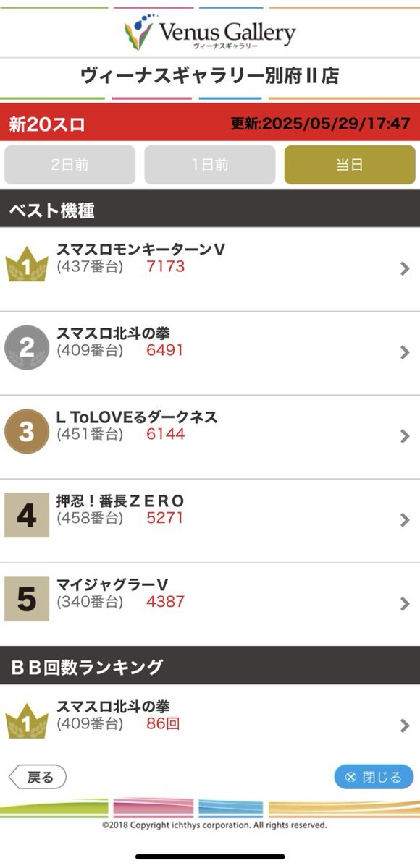This screenshot has width=420, height=868.
Task: Go back with the 戻る button
Action: tap(37, 778)
